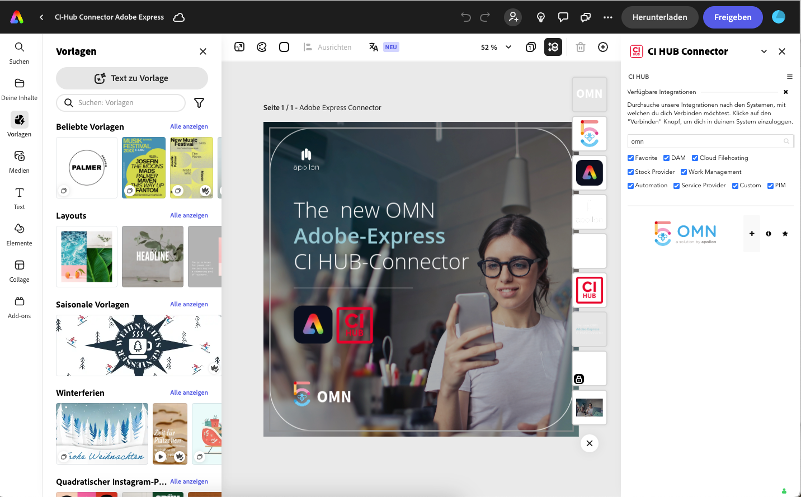
Task: Open Deine Inhalte in the sidebar
Action: point(19,89)
